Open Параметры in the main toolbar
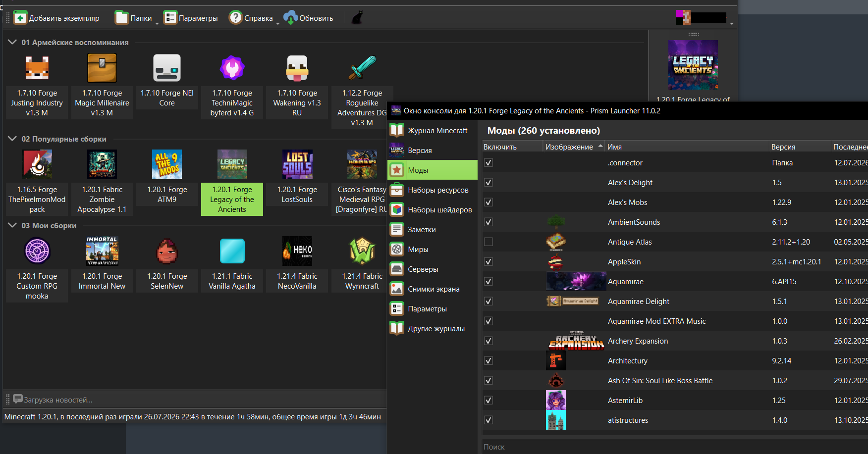This screenshot has width=868, height=454. pyautogui.click(x=191, y=18)
